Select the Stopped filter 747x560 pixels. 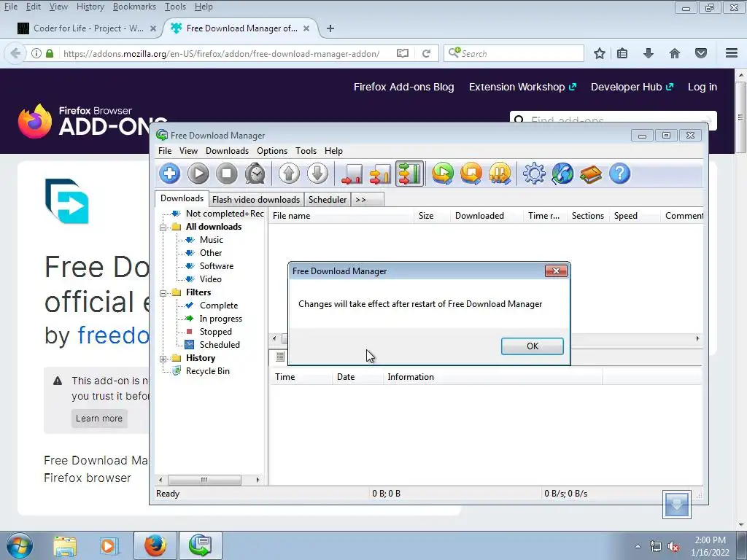point(215,332)
